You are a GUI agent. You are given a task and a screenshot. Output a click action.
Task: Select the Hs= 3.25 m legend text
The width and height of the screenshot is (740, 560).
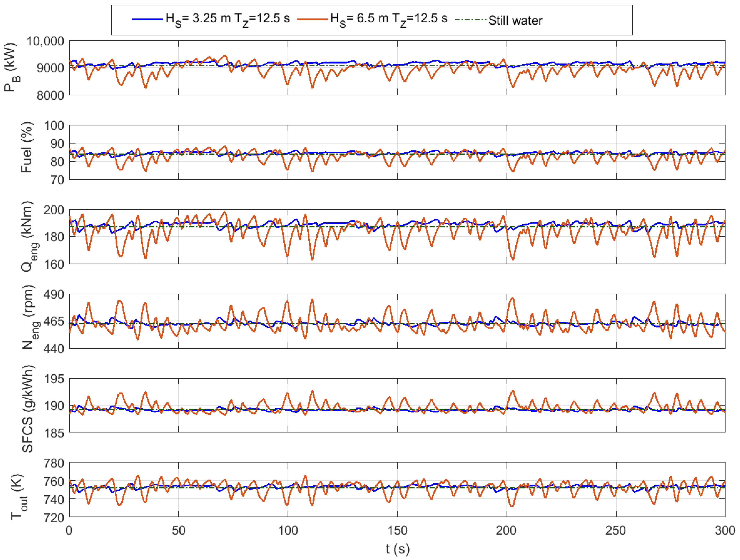click(x=228, y=19)
